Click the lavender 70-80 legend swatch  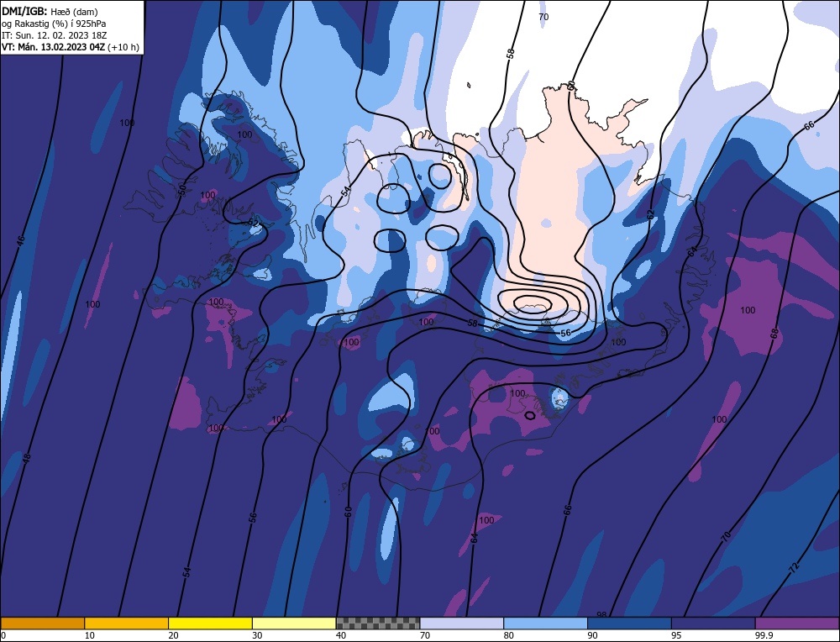462,623
